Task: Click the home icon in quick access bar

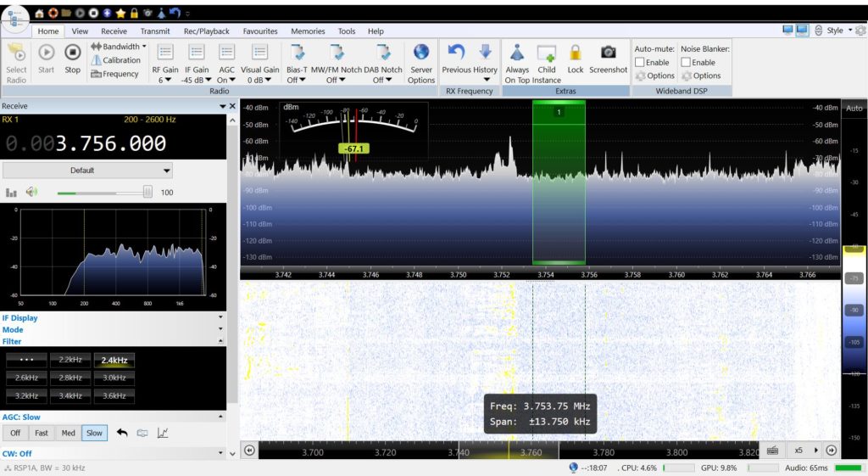Action: click(39, 13)
